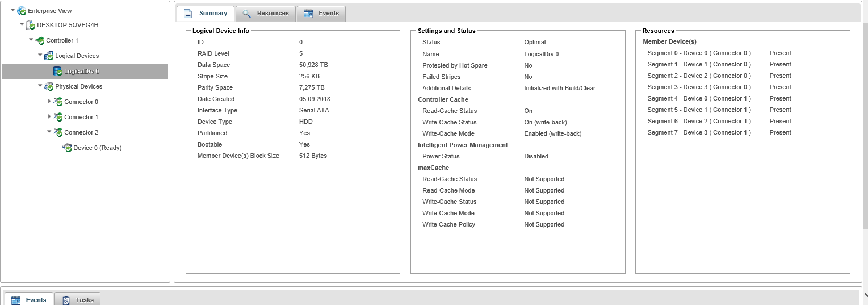Click the Data Space value 50,928 TB

[x=313, y=65]
